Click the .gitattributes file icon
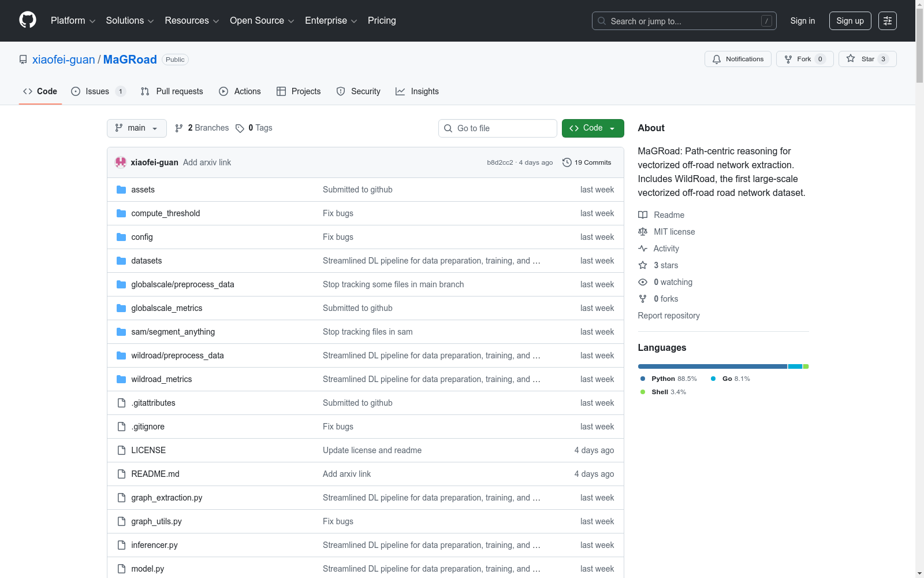Image resolution: width=924 pixels, height=578 pixels. point(121,403)
